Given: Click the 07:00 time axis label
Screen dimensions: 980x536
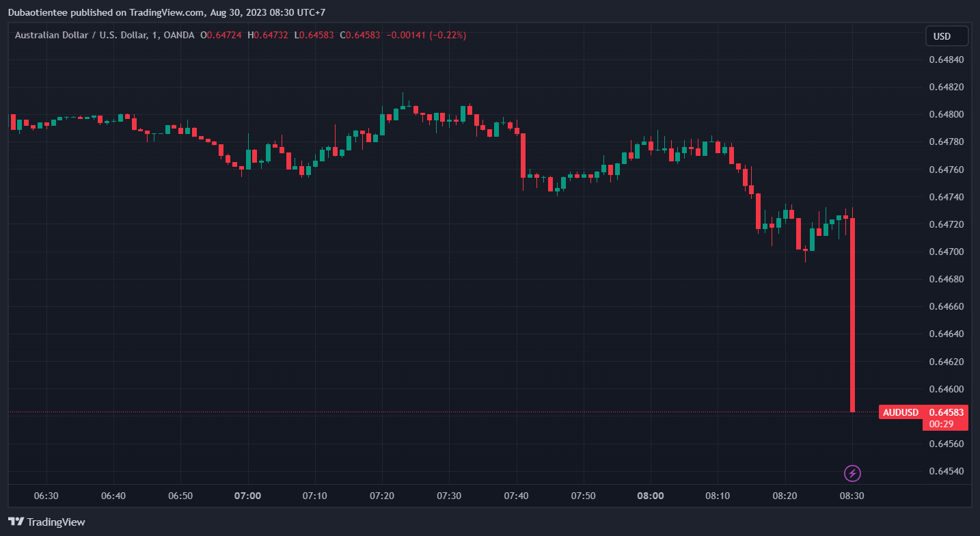Looking at the screenshot, I should (x=247, y=496).
